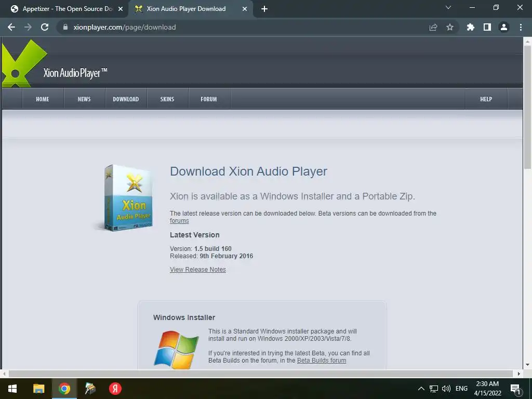The width and height of the screenshot is (532, 399).
Task: Minimize the Chrome window
Action: pos(472,7)
